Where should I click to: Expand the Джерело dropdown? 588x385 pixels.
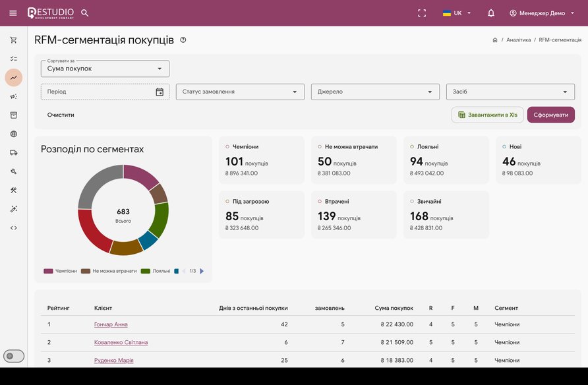click(x=375, y=92)
